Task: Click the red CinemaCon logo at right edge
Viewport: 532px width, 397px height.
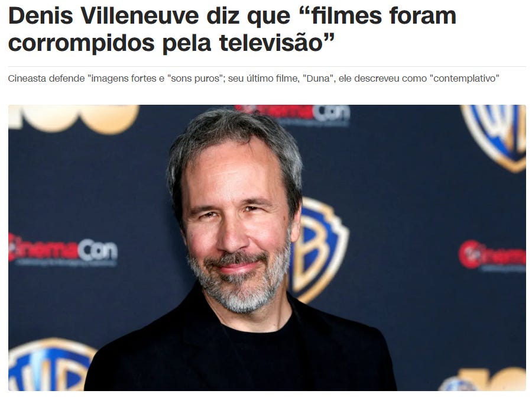Action: [492, 256]
